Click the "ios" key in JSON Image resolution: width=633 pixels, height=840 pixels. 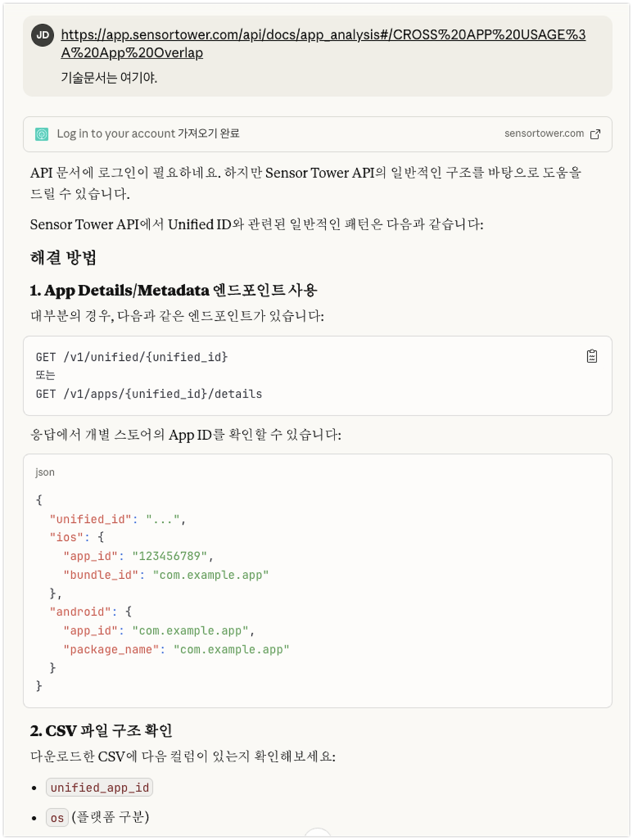coord(66,537)
